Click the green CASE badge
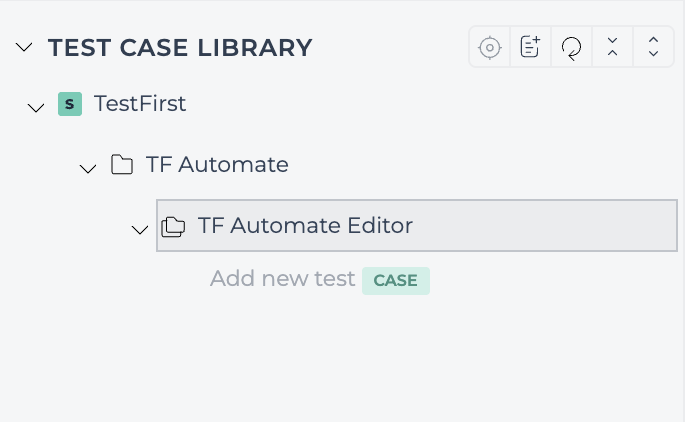This screenshot has height=422, width=688. [396, 281]
